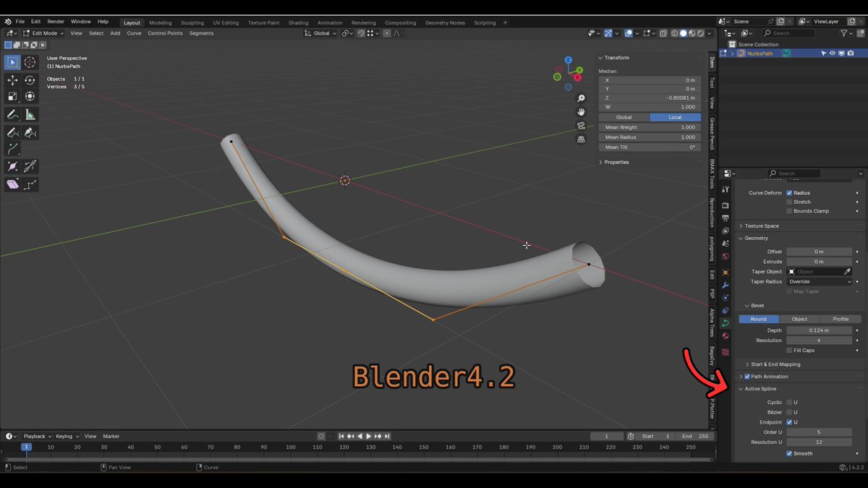868x488 pixels.
Task: Select the Move tool
Action: tap(12, 80)
